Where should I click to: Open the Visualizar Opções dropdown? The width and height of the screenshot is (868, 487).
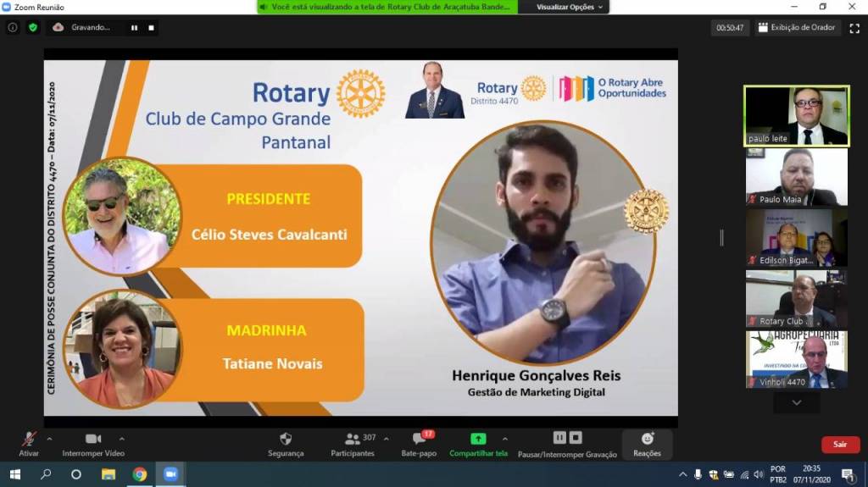click(570, 7)
